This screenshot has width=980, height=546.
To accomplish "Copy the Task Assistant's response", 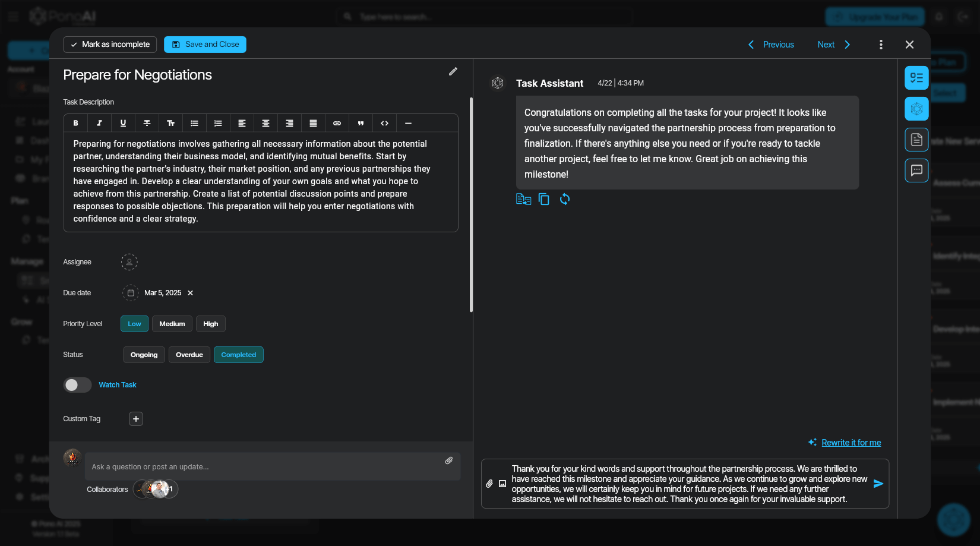I will coord(544,199).
